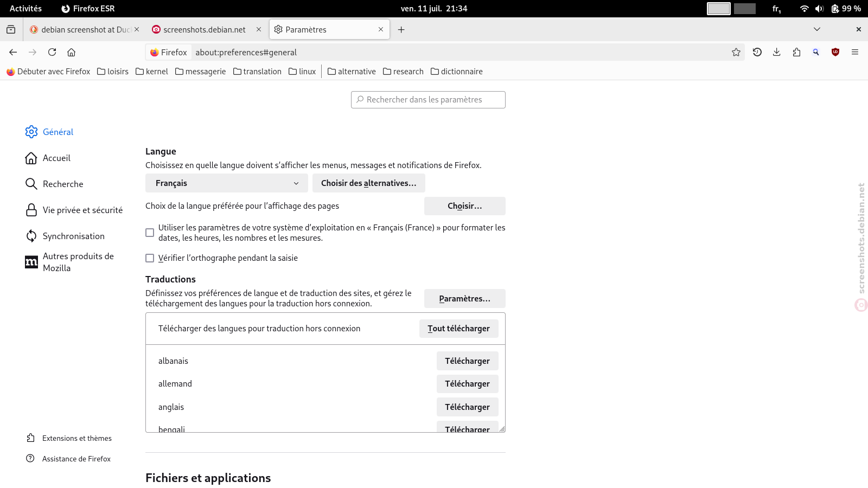Expand the Français language dropdown
This screenshot has height=488, width=868.
pyautogui.click(x=227, y=183)
